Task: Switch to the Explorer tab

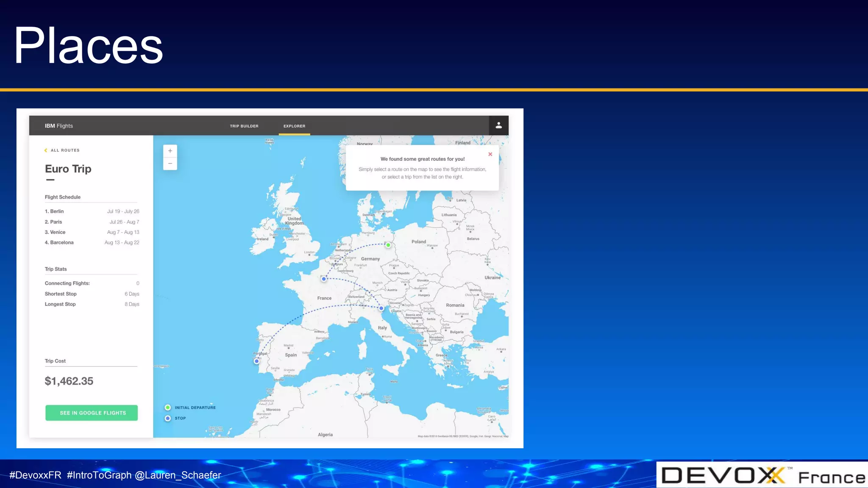Action: (294, 126)
